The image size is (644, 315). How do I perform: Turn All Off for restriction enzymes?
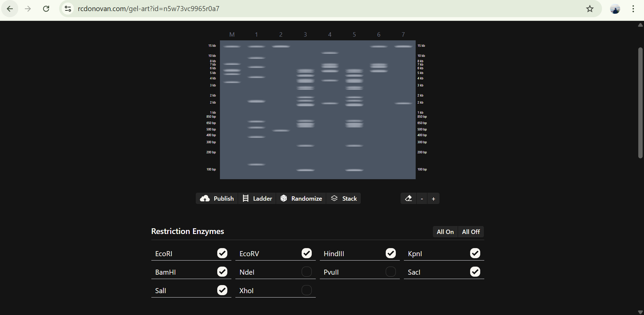[470, 232]
